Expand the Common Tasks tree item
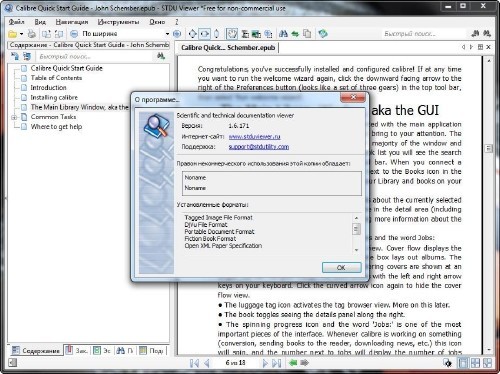Screen dimensions: 500x374 pos(14,117)
